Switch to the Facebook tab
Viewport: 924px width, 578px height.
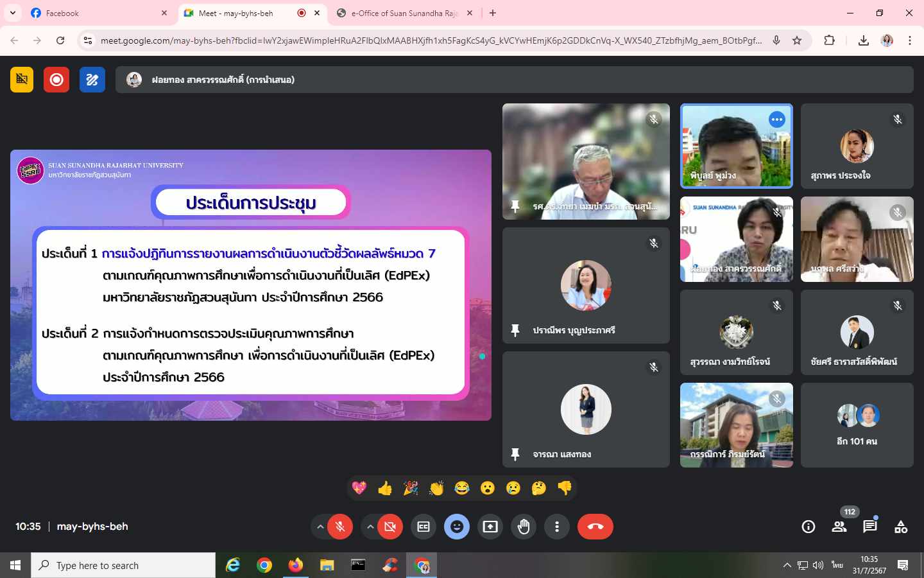tap(90, 13)
